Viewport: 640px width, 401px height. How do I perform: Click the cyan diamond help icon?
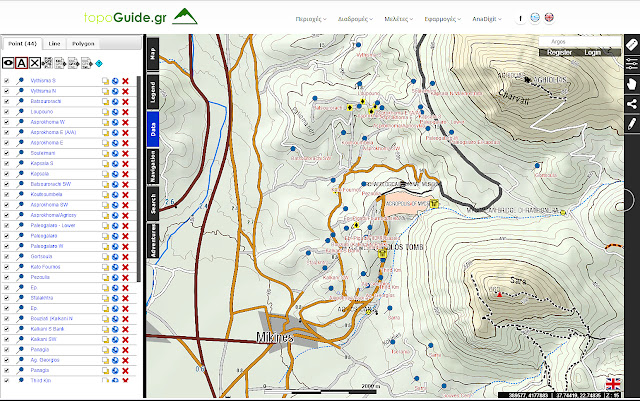coord(99,63)
